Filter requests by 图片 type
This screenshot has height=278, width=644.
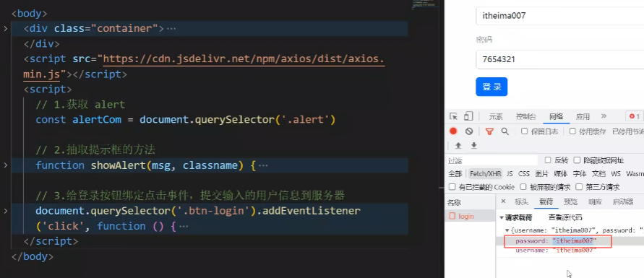click(542, 173)
